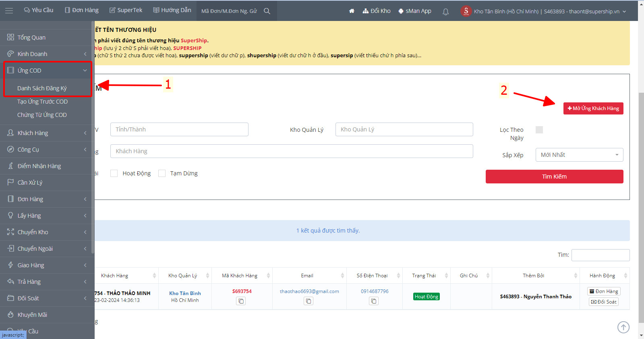Click the scroll-to-top arrow icon
Screen dimensions: 644x339
click(623, 327)
